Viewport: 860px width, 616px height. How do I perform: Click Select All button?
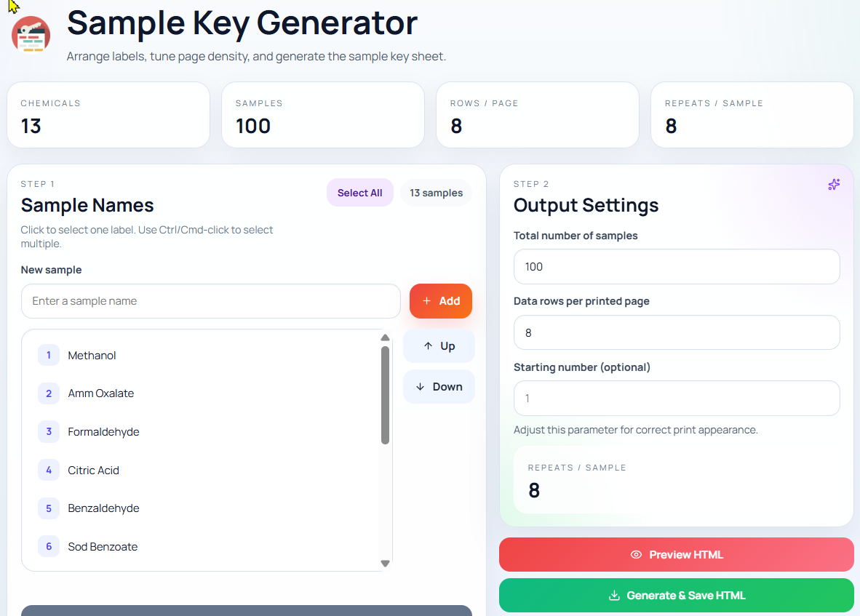pos(360,193)
